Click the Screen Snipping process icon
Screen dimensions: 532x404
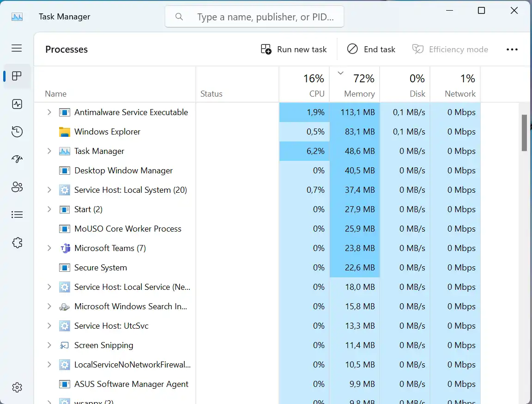(65, 345)
